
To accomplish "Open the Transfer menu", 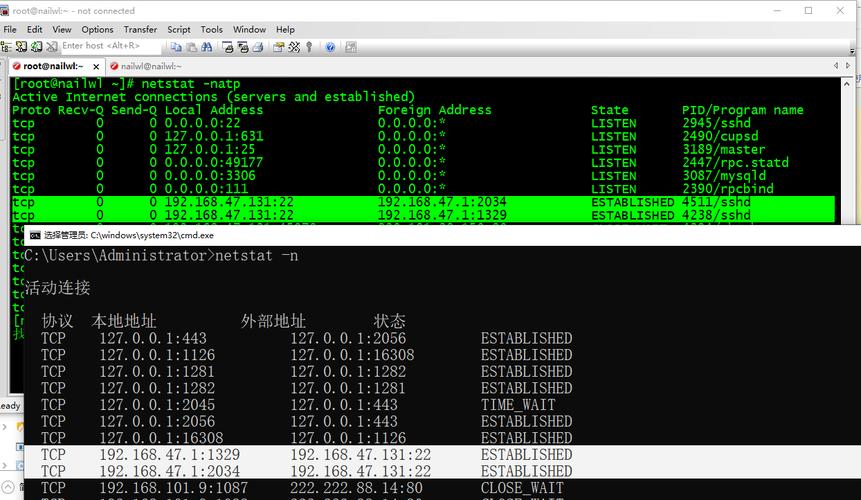I will coord(140,30).
